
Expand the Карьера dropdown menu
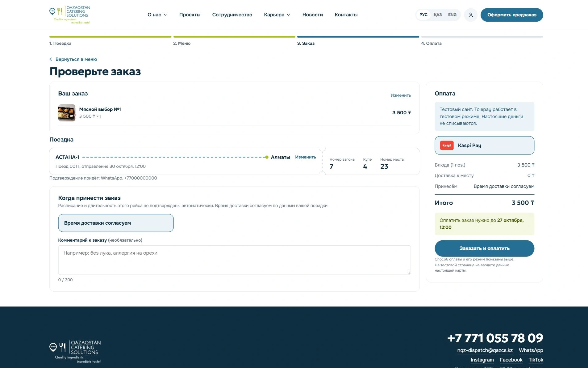coord(277,15)
